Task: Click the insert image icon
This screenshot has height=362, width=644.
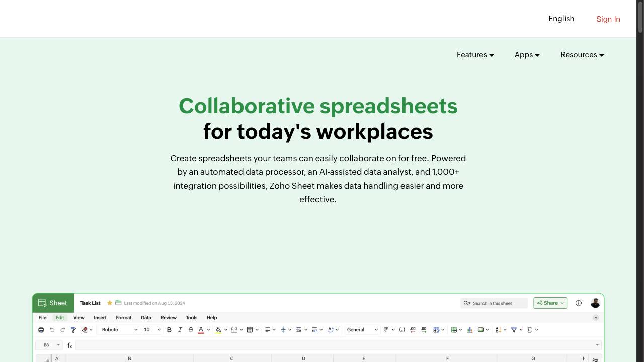Action: [x=480, y=330]
